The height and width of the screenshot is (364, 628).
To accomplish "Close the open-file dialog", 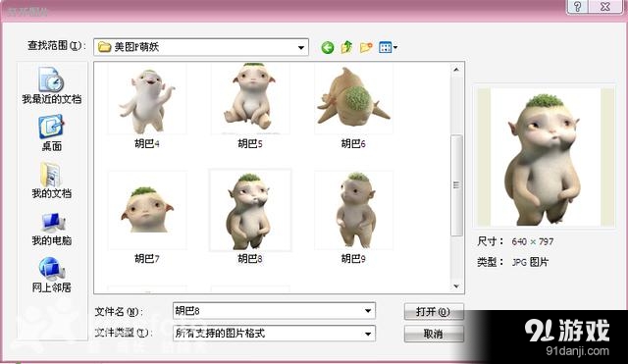I will (605, 7).
